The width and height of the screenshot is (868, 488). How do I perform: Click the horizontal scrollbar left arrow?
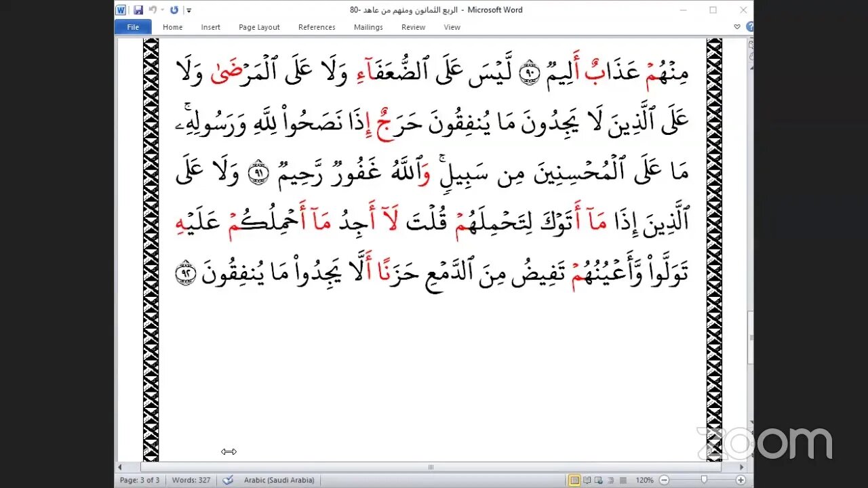point(121,467)
